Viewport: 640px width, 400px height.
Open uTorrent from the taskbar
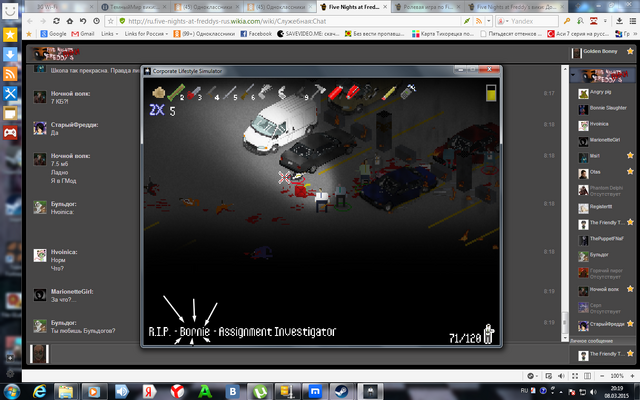click(x=260, y=392)
